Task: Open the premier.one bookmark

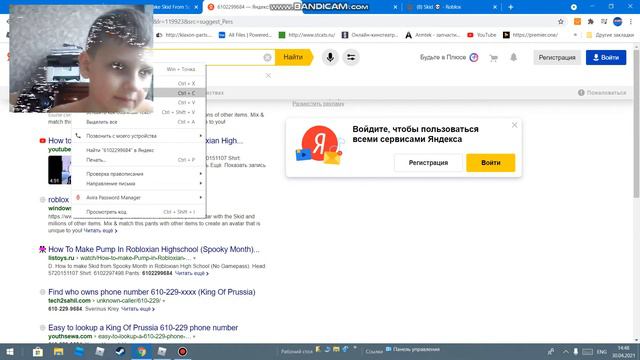Action: click(x=530, y=35)
